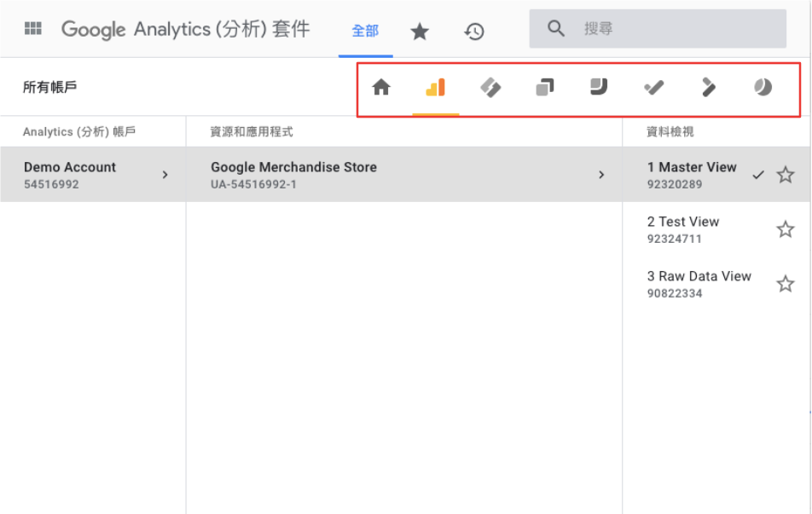The width and height of the screenshot is (812, 514).
Task: Focus the 搜尋 search field
Action: [x=658, y=28]
